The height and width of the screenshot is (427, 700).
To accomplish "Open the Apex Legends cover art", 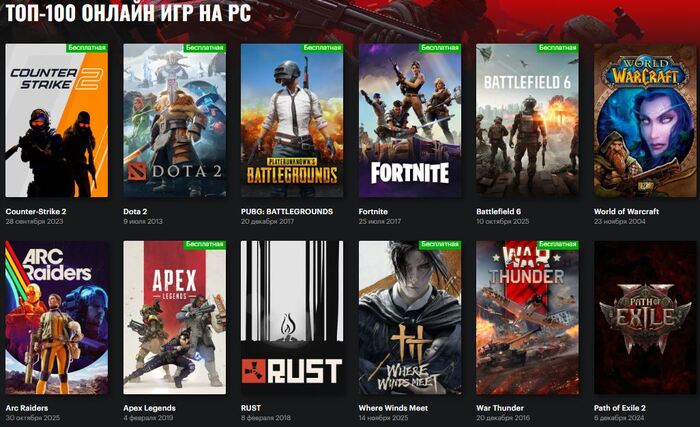I will pos(175,318).
